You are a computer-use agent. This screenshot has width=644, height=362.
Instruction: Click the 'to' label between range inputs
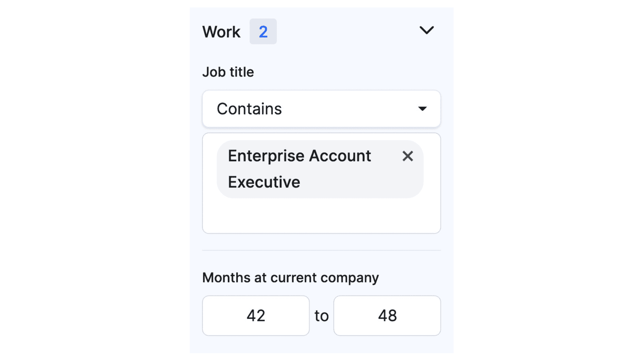click(321, 316)
